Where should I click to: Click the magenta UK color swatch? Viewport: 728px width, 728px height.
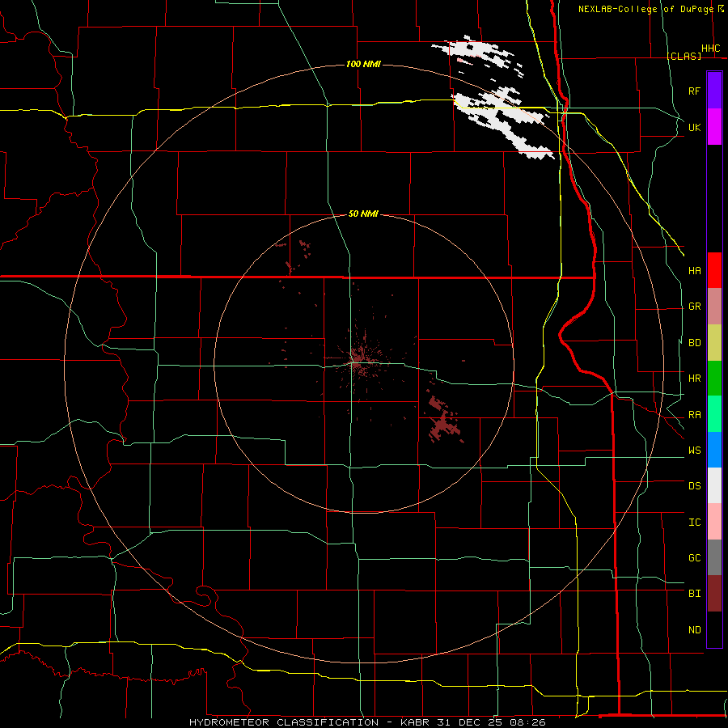pos(714,127)
